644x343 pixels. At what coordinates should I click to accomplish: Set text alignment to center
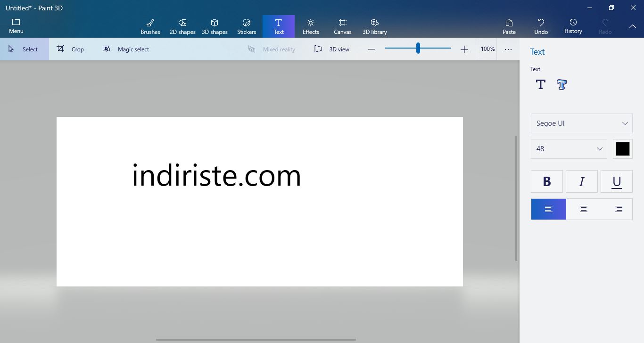(x=584, y=209)
